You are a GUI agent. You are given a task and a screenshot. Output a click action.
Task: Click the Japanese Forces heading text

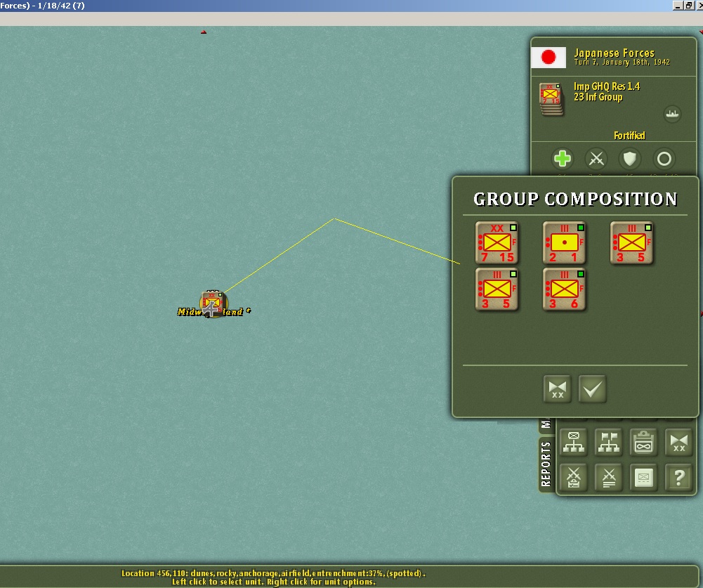click(614, 53)
